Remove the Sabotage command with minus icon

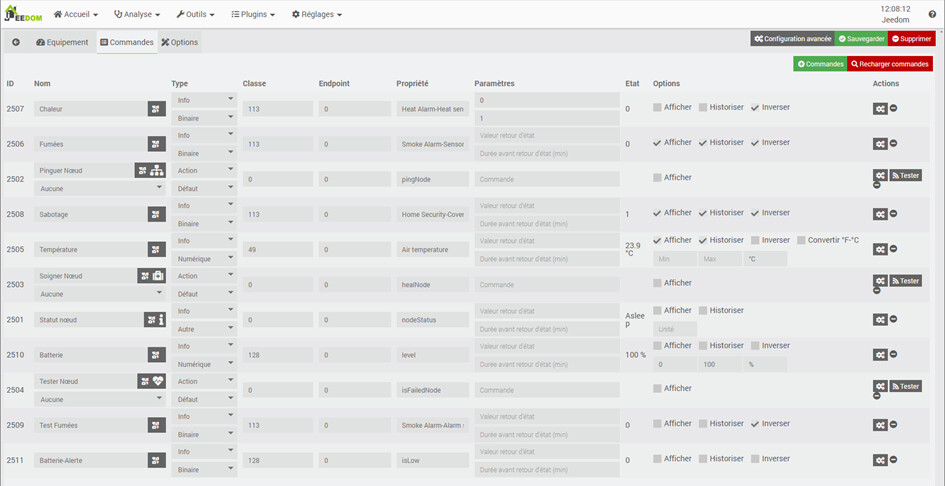pos(893,214)
